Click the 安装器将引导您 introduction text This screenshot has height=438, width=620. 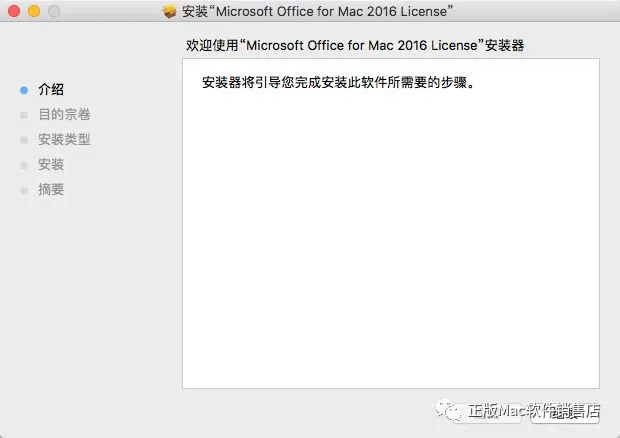(x=338, y=82)
